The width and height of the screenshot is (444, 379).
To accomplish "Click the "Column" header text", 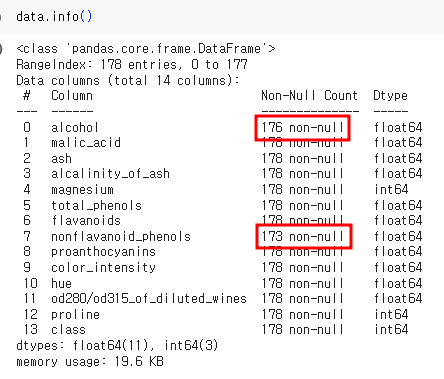I will click(x=72, y=96).
